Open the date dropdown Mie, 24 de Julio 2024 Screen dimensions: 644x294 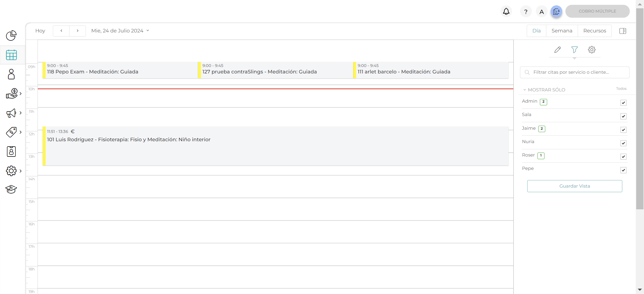pyautogui.click(x=120, y=31)
